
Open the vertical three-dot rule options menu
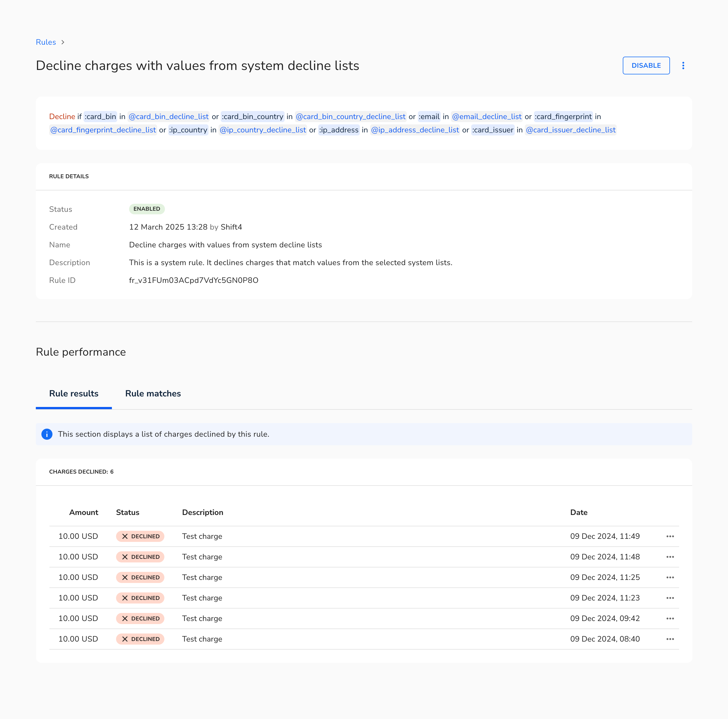coord(683,66)
